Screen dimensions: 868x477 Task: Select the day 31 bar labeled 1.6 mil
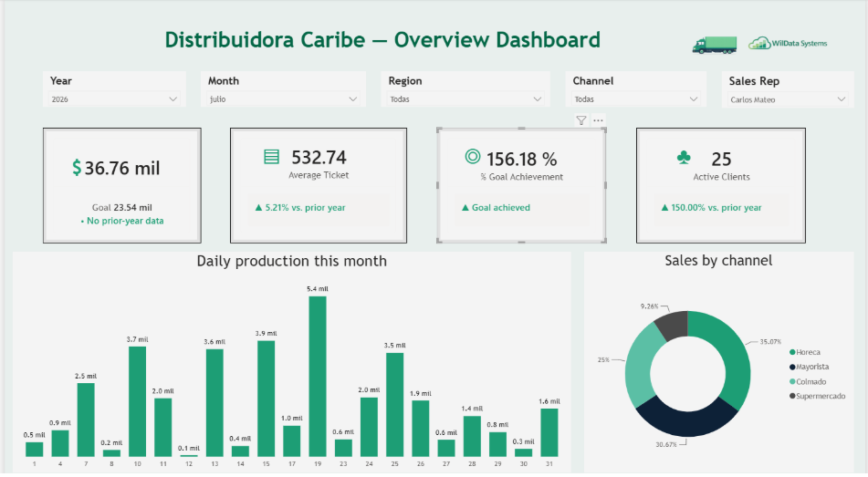coord(549,432)
